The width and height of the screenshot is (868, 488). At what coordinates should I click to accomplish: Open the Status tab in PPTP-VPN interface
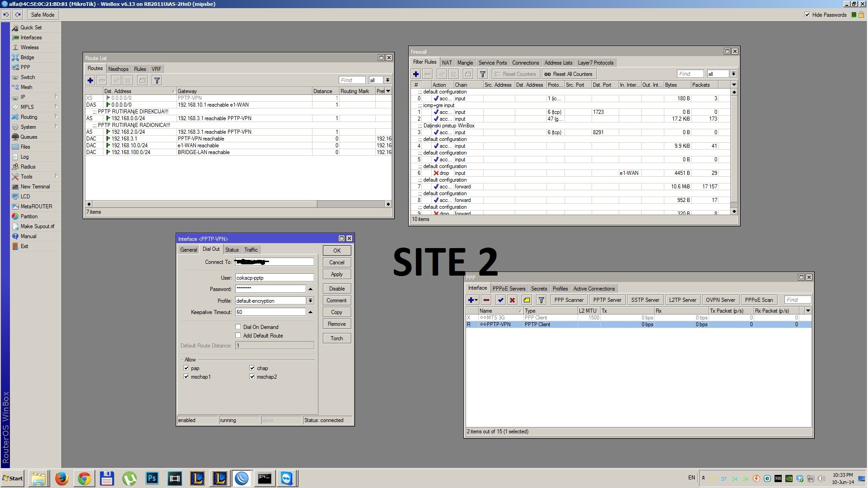232,250
